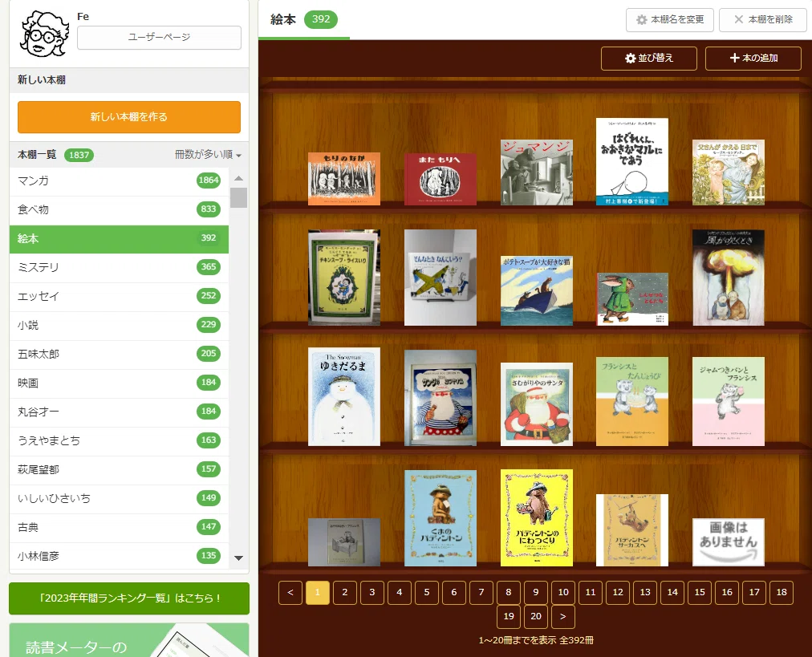Click 本棚を削除 button
The height and width of the screenshot is (657, 812).
[x=763, y=20]
